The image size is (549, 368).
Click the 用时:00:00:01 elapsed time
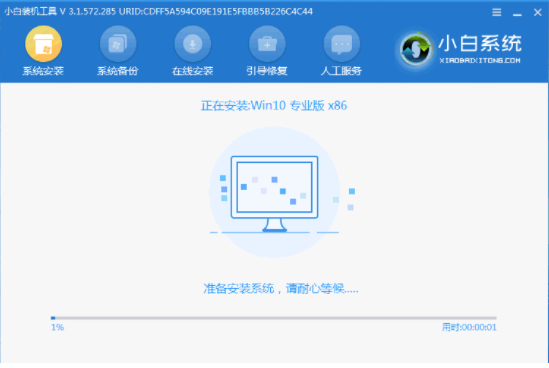(x=469, y=327)
